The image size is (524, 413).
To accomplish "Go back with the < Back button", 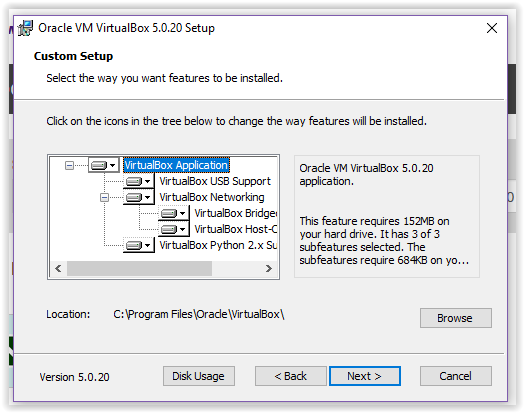I will coord(290,376).
